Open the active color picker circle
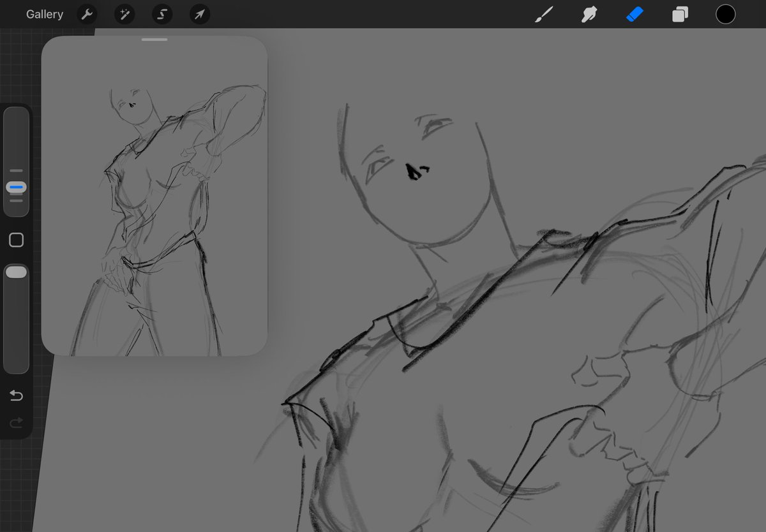Image resolution: width=766 pixels, height=532 pixels. tap(726, 13)
